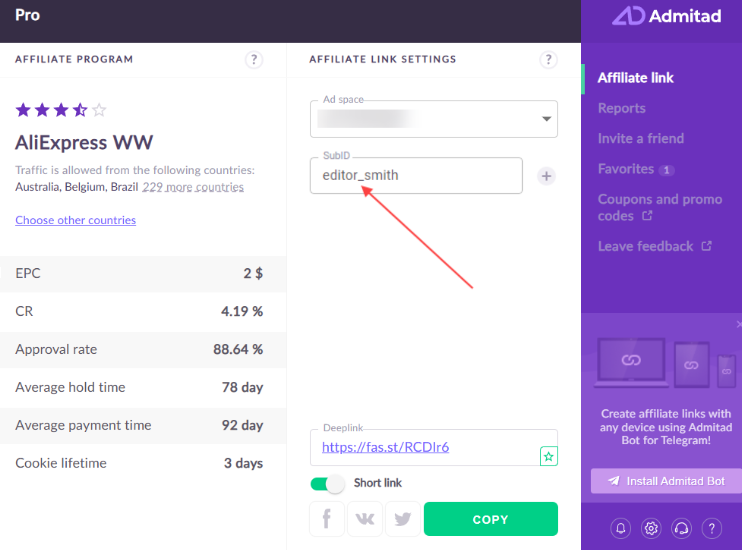742x550 pixels.
Task: Share the link on Facebook
Action: point(327,519)
